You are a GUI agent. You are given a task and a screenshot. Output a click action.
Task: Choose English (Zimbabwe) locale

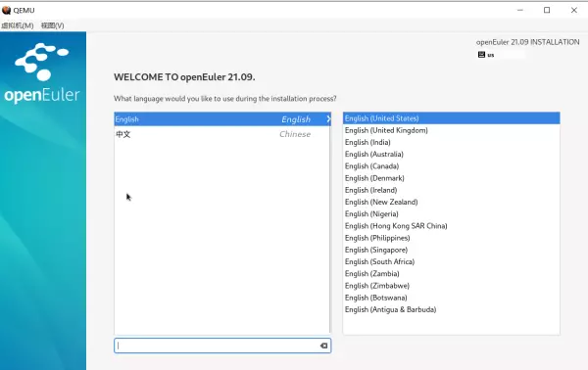451,286
